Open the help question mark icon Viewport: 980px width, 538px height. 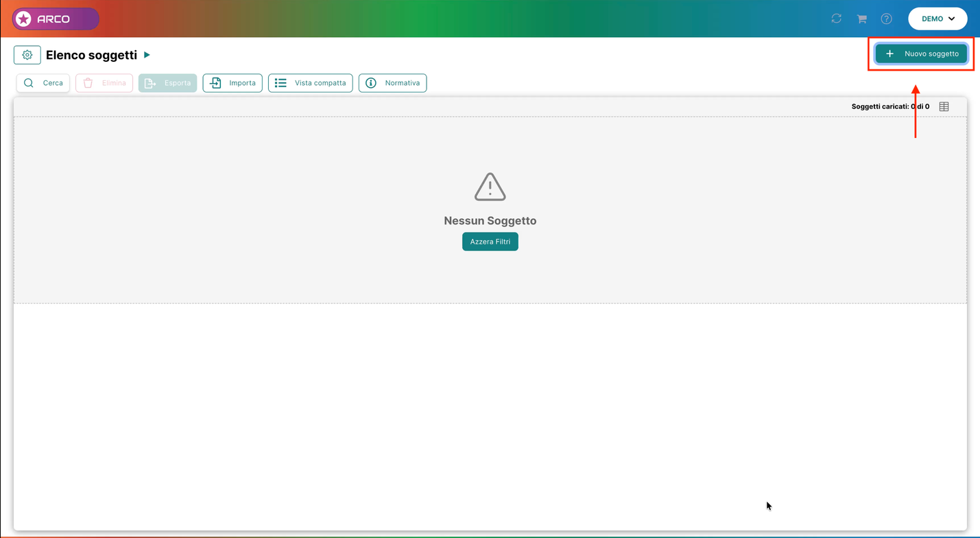[x=887, y=19]
